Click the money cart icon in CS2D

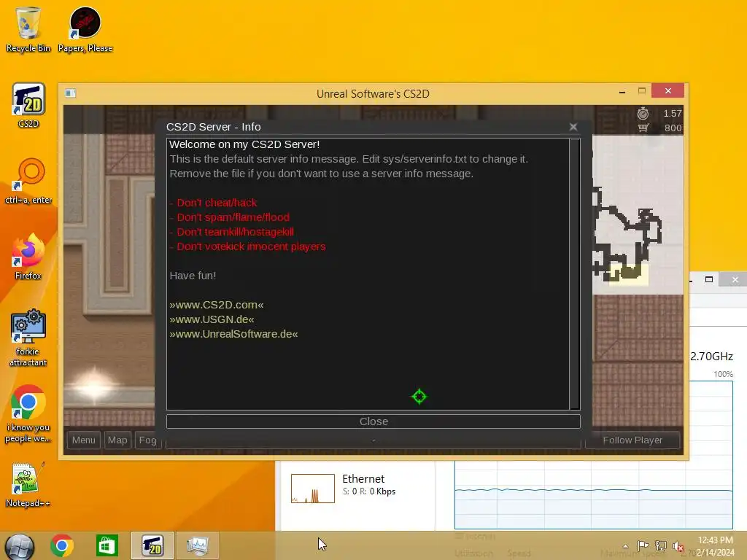[x=643, y=128]
